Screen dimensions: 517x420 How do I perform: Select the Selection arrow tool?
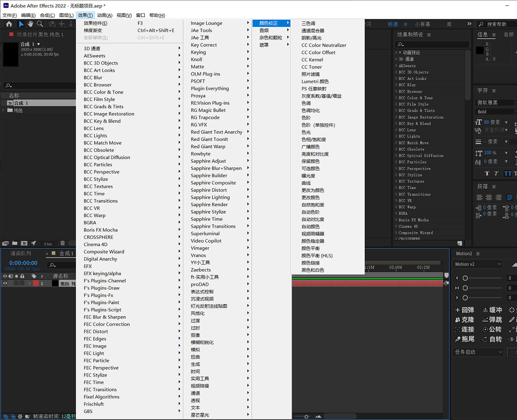[x=21, y=24]
